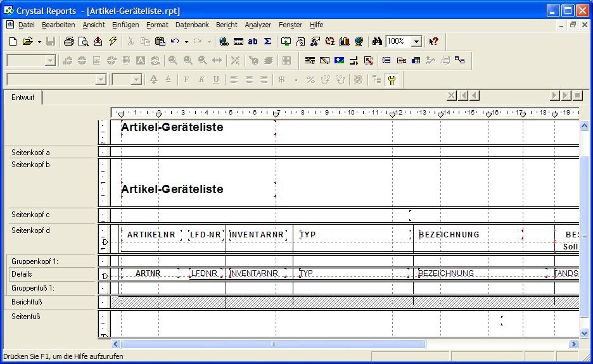
Task: Click the Berichtfuß section label
Action: pos(27,302)
